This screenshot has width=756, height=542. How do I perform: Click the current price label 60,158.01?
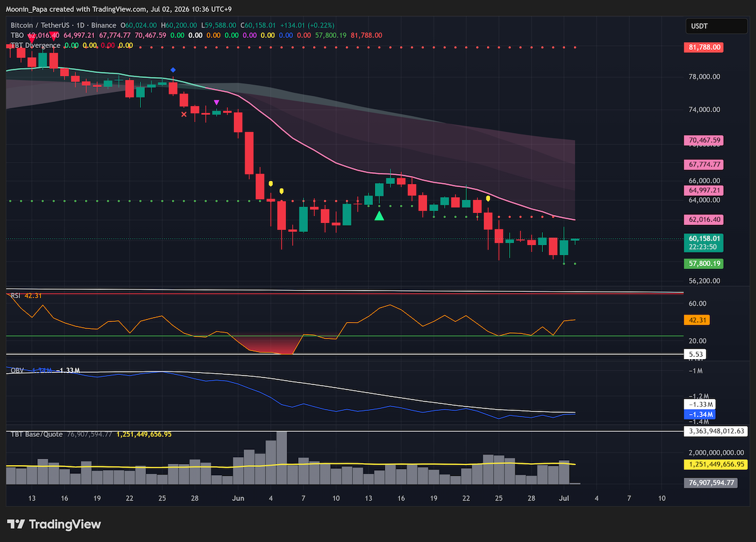click(x=704, y=239)
